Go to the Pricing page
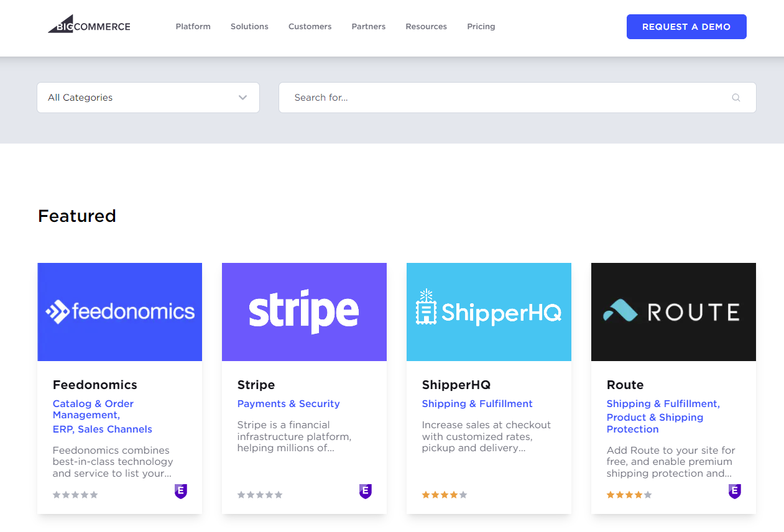Image resolution: width=784 pixels, height=532 pixels. tap(481, 27)
